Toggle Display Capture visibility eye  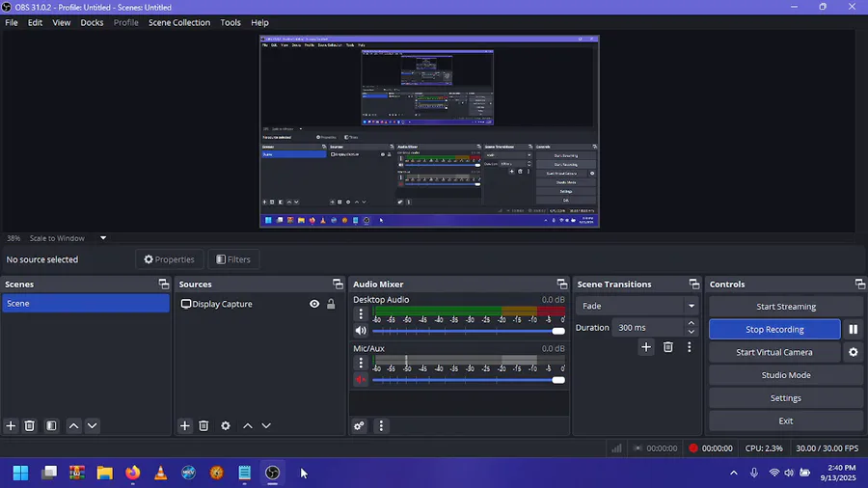(314, 304)
